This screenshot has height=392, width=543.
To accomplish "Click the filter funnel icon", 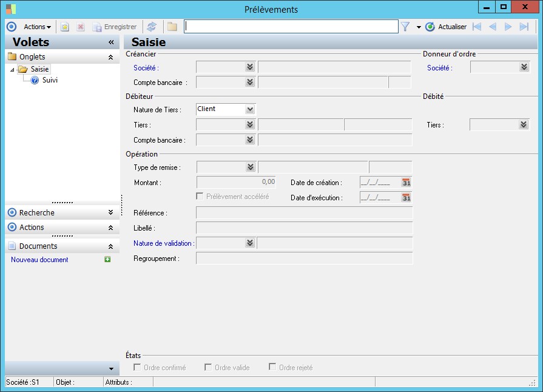I will tap(405, 27).
